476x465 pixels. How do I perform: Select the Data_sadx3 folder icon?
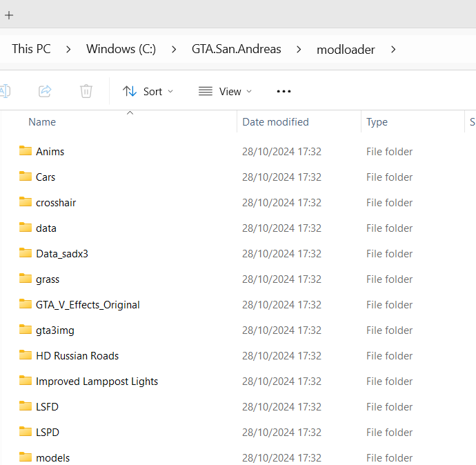[26, 253]
